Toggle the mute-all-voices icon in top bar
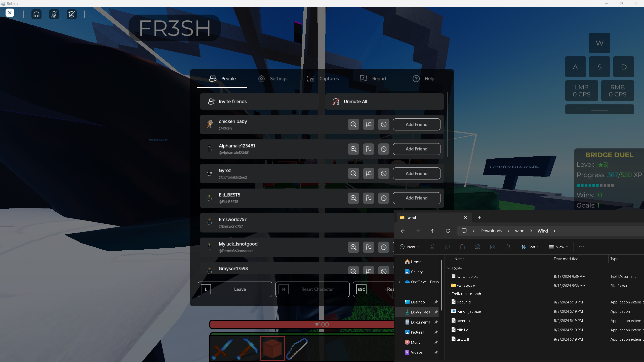The image size is (644, 362). click(x=72, y=14)
